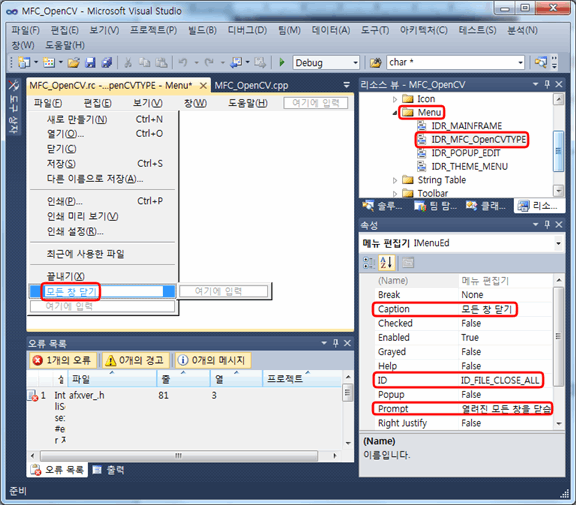Viewport: 576px width, 505px height.
Task: Click the Copy toolbar icon
Action: point(144,63)
